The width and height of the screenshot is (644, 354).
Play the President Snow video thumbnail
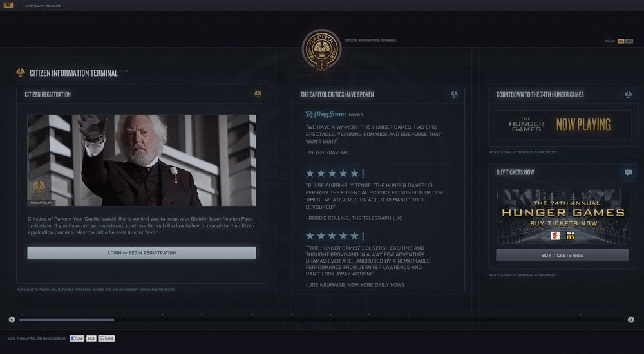(142, 160)
